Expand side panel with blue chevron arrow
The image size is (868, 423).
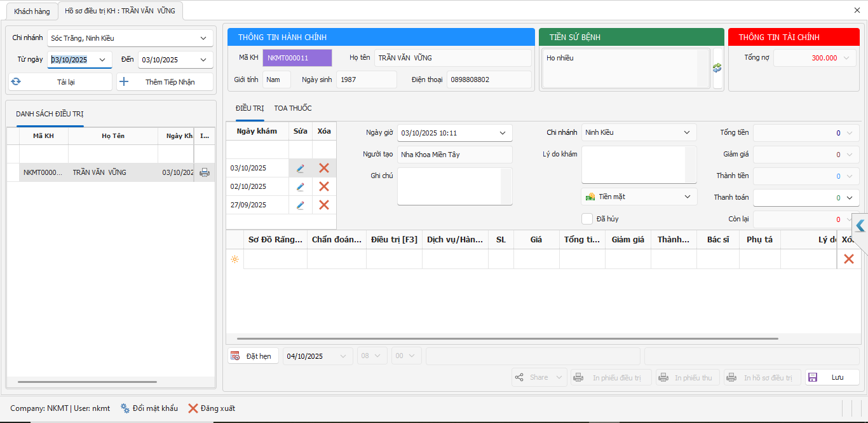pos(860,225)
